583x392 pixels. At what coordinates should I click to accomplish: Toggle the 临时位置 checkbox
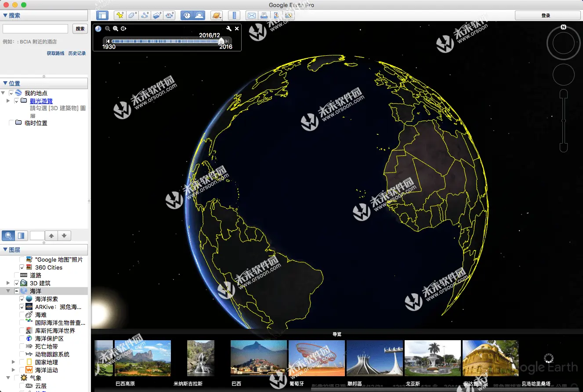point(11,123)
